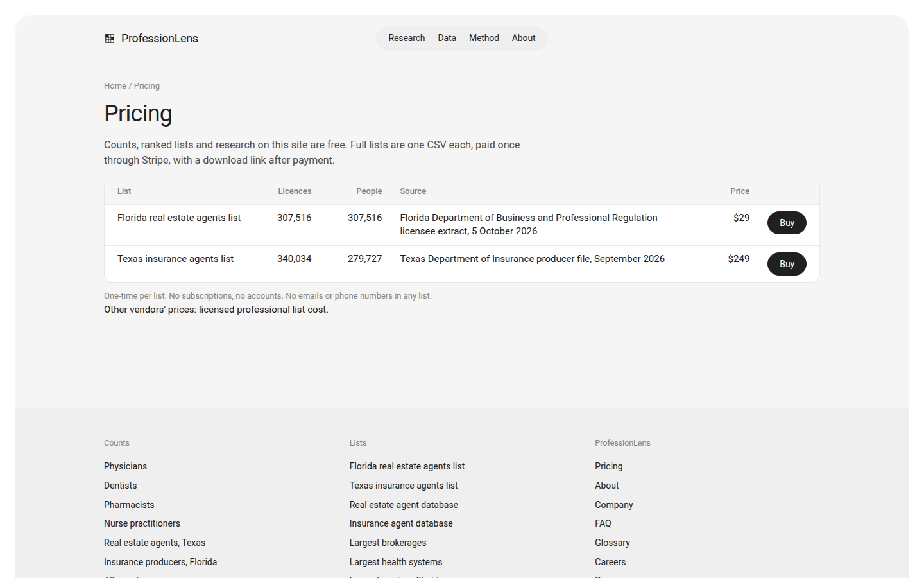Click the Licences column header
This screenshot has height=578, width=924.
tap(295, 191)
